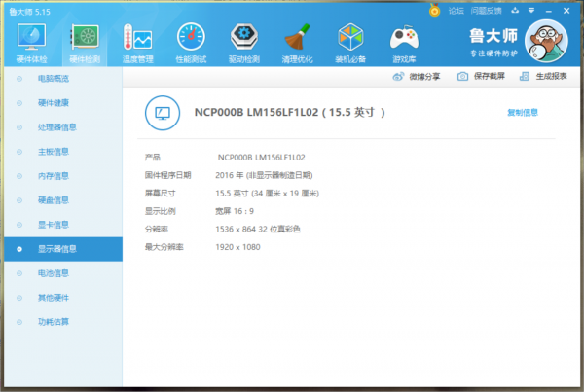This screenshot has height=392, width=584.
Task: Click the 最大分辨率 label
Action: (164, 247)
